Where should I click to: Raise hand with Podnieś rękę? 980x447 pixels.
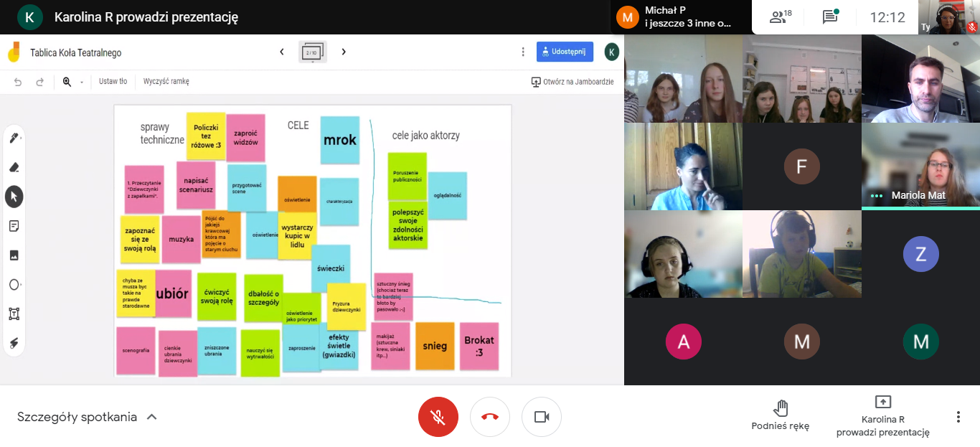click(780, 416)
